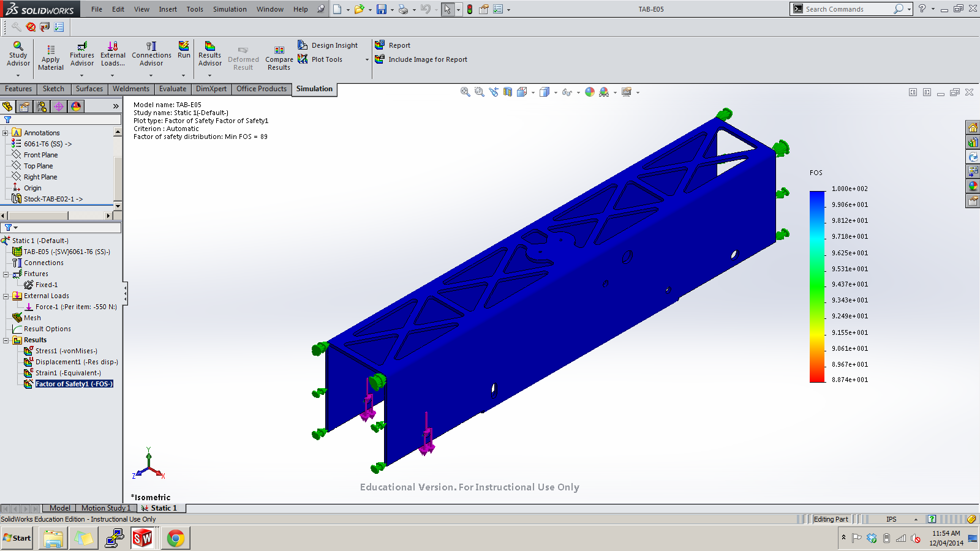This screenshot has width=980, height=551.
Task: Expand the Annotations tree node
Action: [x=6, y=132]
